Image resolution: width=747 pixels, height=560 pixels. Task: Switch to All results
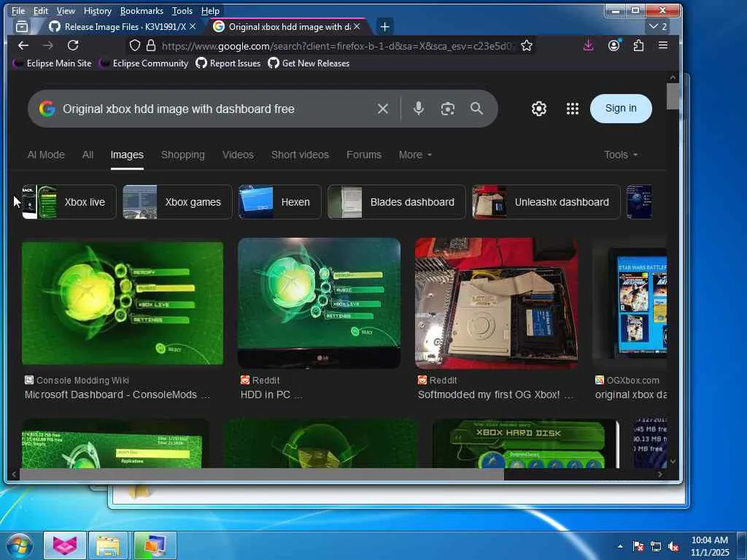[x=88, y=155]
